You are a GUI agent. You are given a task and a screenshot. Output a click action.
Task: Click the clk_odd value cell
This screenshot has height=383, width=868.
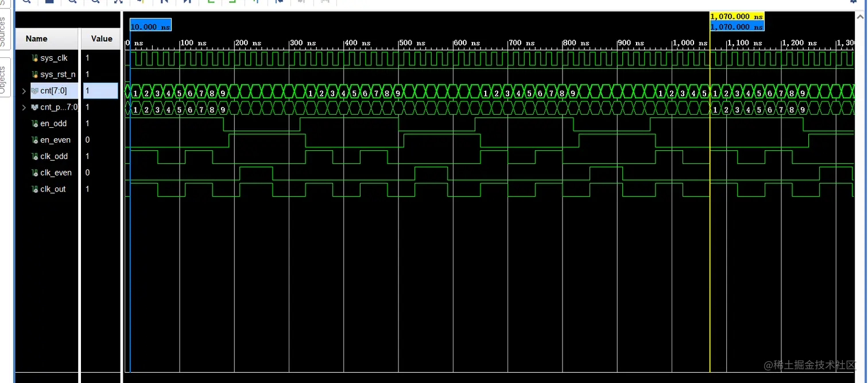pyautogui.click(x=101, y=157)
